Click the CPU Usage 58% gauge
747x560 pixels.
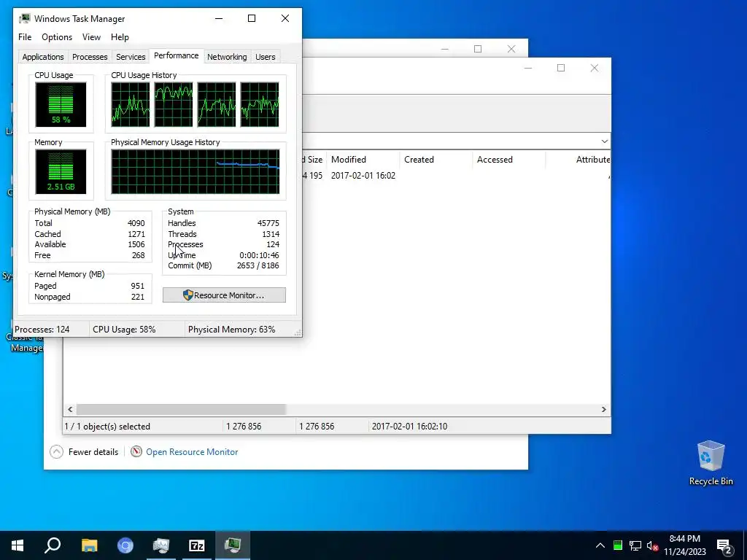point(61,104)
